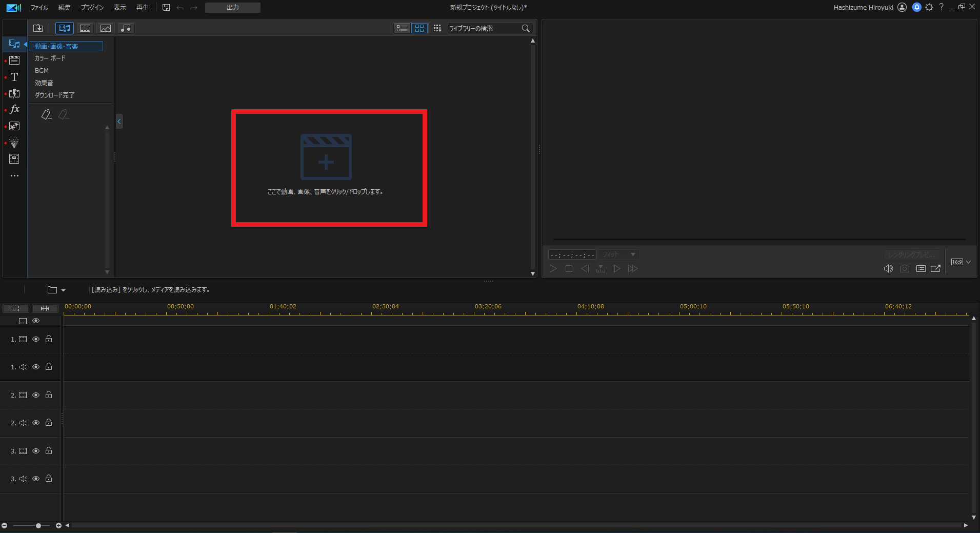Open the ファイル menu
The width and height of the screenshot is (980, 533).
point(39,8)
